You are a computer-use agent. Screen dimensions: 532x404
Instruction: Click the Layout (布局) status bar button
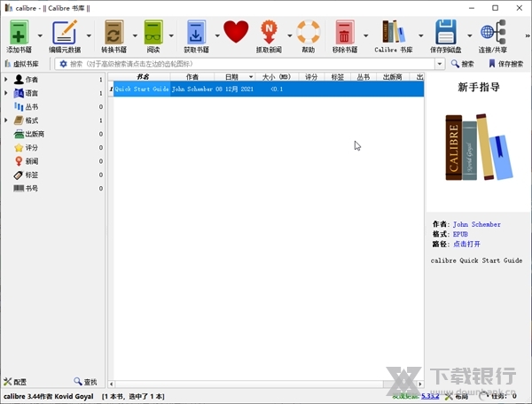(x=457, y=396)
